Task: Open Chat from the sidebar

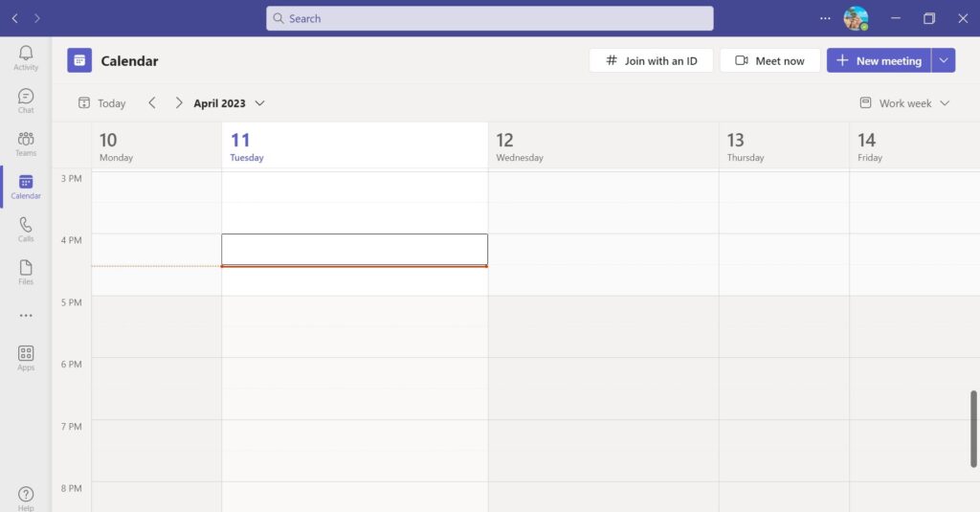Action: [26, 100]
